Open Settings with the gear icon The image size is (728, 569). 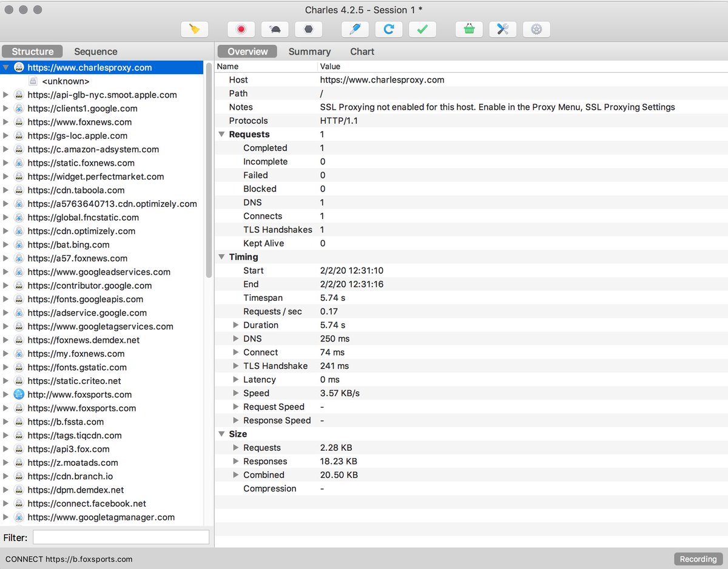pos(536,29)
